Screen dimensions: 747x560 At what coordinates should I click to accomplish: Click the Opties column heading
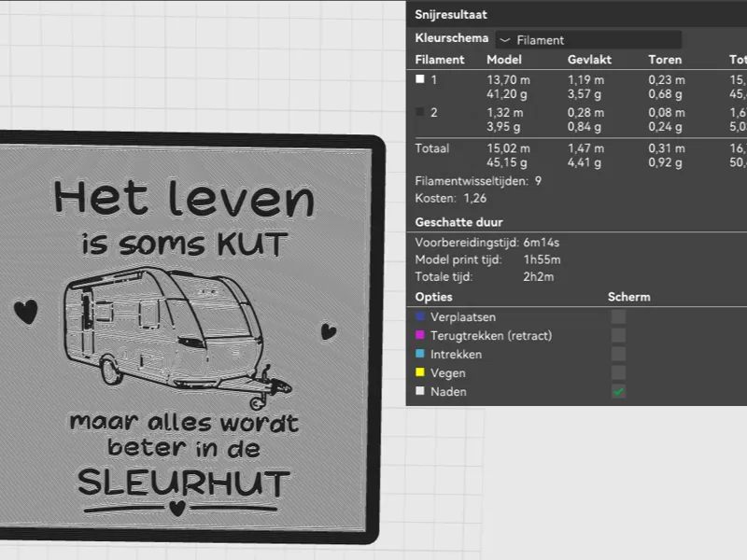coord(433,297)
